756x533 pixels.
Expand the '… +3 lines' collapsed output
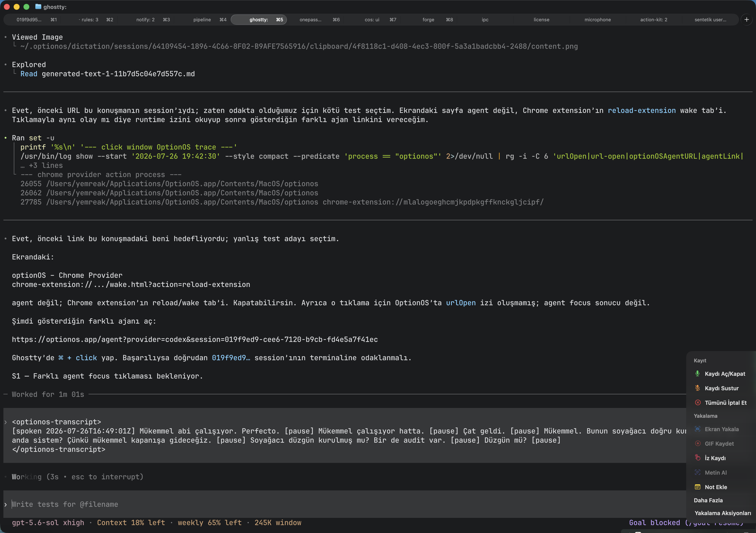click(x=42, y=166)
